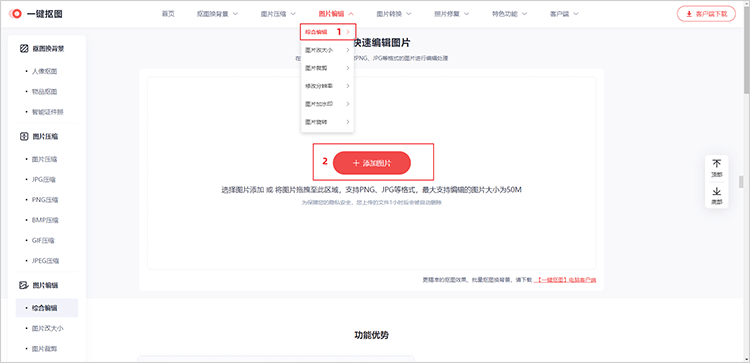Screen dimensions: 750x363
Task: Collapse the 图片编辑 top navigation dropdown
Action: [336, 14]
